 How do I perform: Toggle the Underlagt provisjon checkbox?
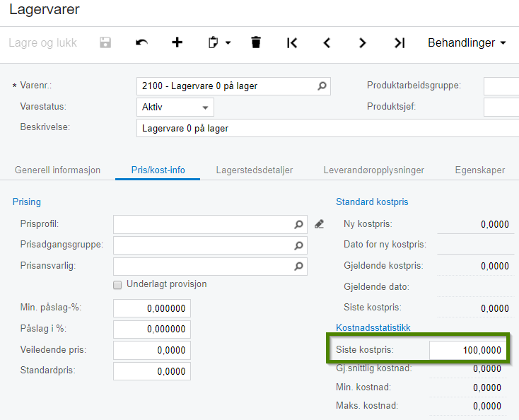point(118,284)
